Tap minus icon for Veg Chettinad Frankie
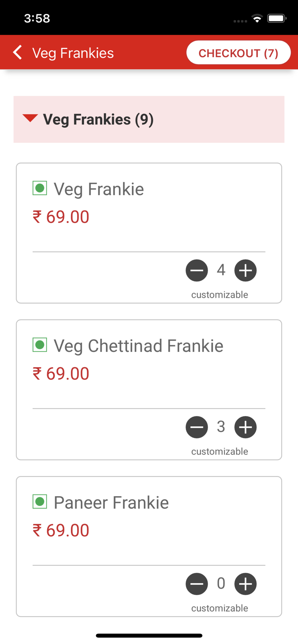The width and height of the screenshot is (298, 644). 197,427
